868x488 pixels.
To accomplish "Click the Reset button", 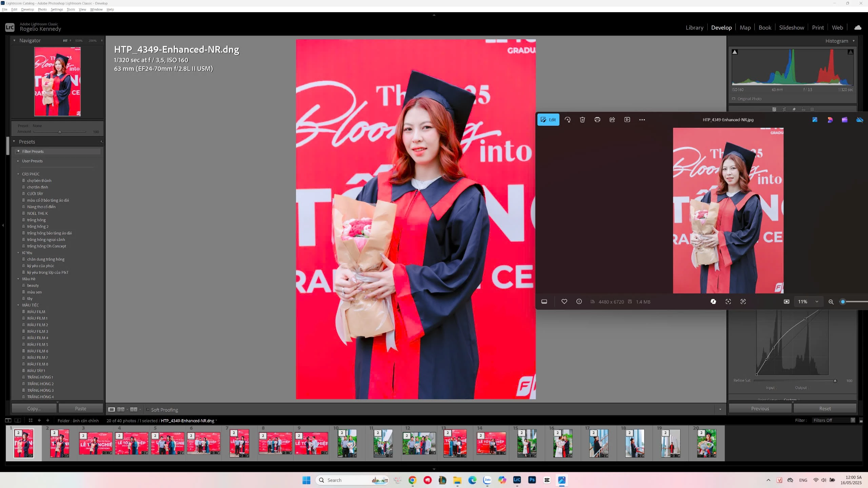I will click(x=825, y=408).
